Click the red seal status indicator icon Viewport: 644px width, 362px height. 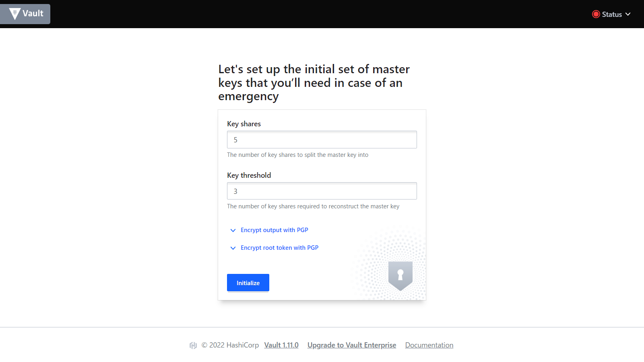point(596,14)
